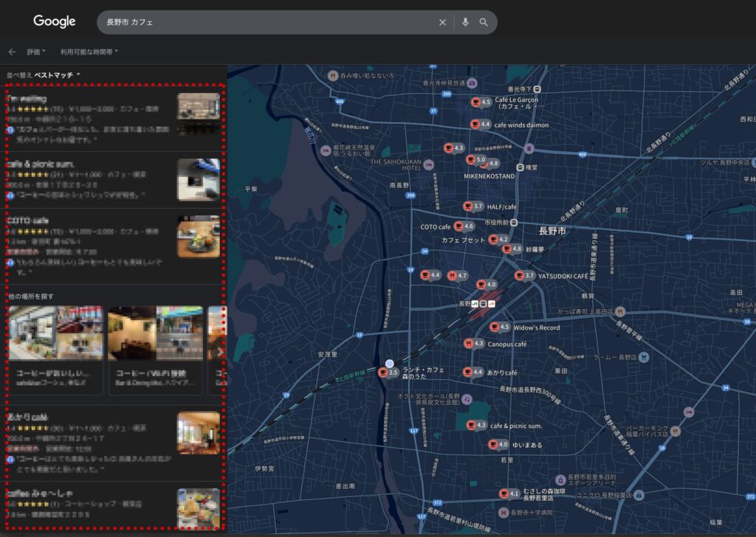756x537 pixels.
Task: Click the ラ・ムー 長野店 shopping cart marker
Action: click(x=644, y=357)
